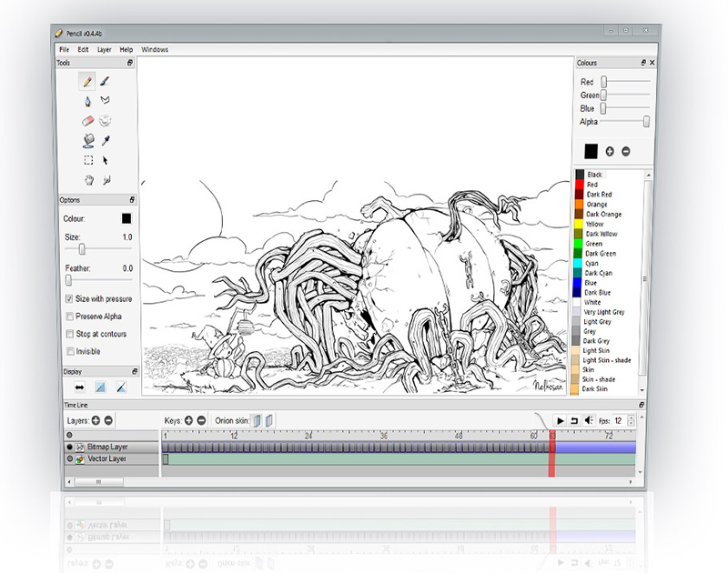Select the Pencil tool
The width and height of the screenshot is (728, 573).
click(x=86, y=82)
